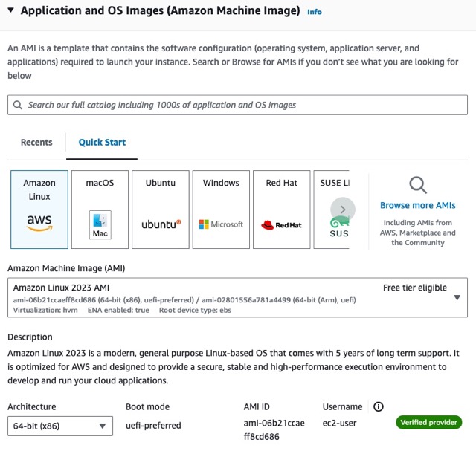Viewport: 476px width, 451px height.
Task: Switch to the Recents tab
Action: pyautogui.click(x=36, y=142)
